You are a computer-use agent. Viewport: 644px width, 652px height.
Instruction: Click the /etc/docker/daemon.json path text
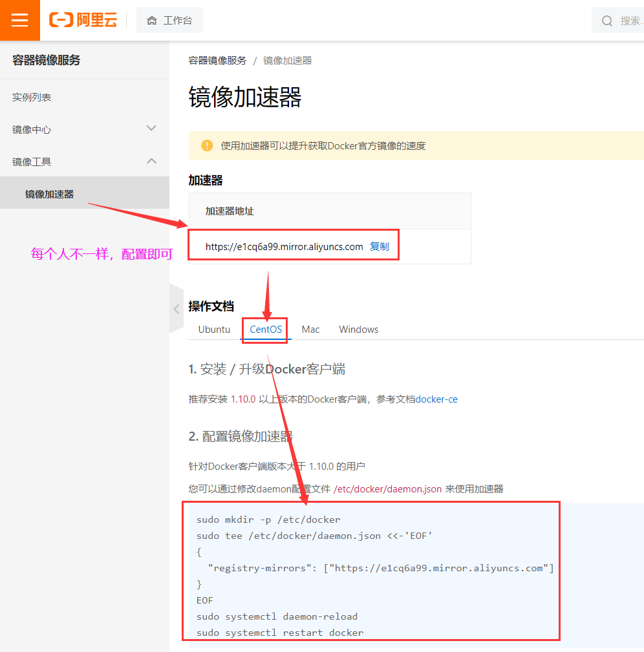tap(387, 489)
